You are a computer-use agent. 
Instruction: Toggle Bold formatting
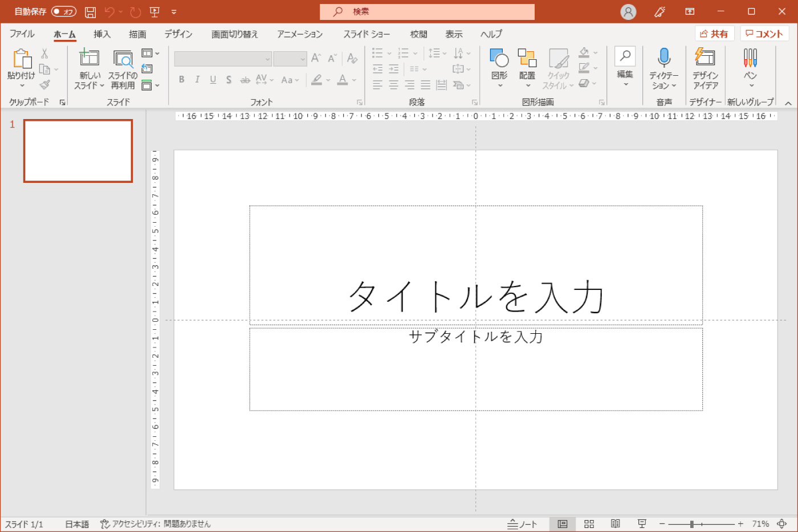click(181, 80)
